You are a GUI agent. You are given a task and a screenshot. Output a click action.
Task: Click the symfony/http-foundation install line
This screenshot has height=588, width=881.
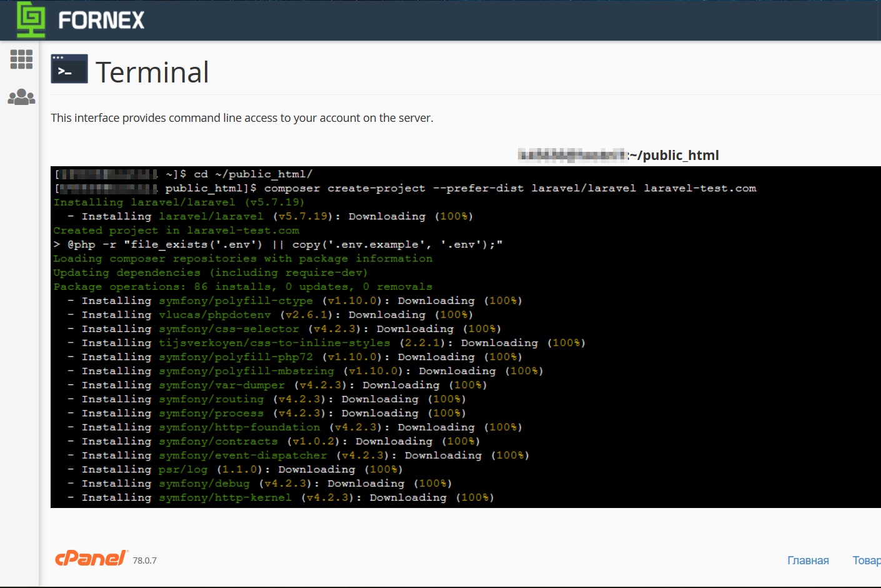click(294, 427)
